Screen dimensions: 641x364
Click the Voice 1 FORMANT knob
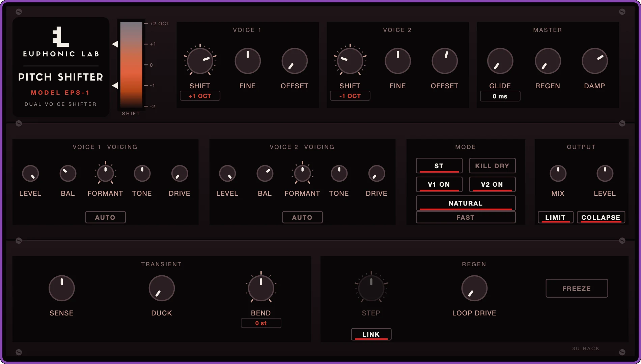(x=105, y=174)
